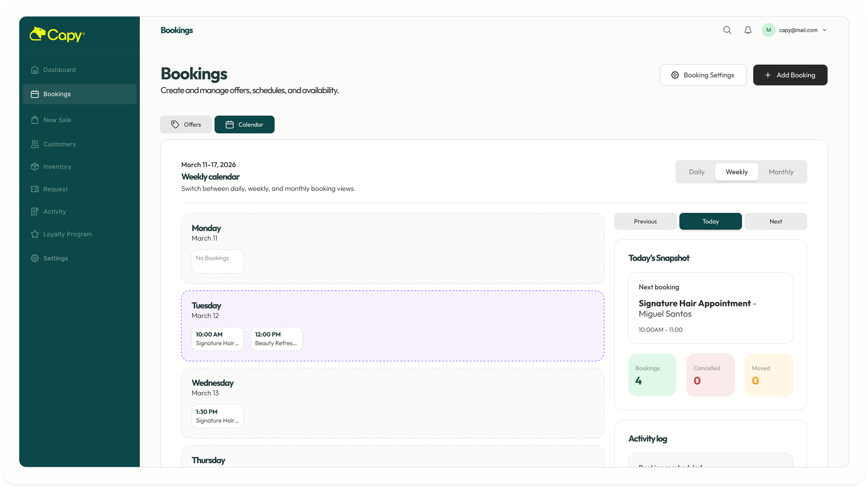Screen dimensions: 868x489
Task: Expand the capy@mail.com account dropdown
Action: [x=824, y=30]
